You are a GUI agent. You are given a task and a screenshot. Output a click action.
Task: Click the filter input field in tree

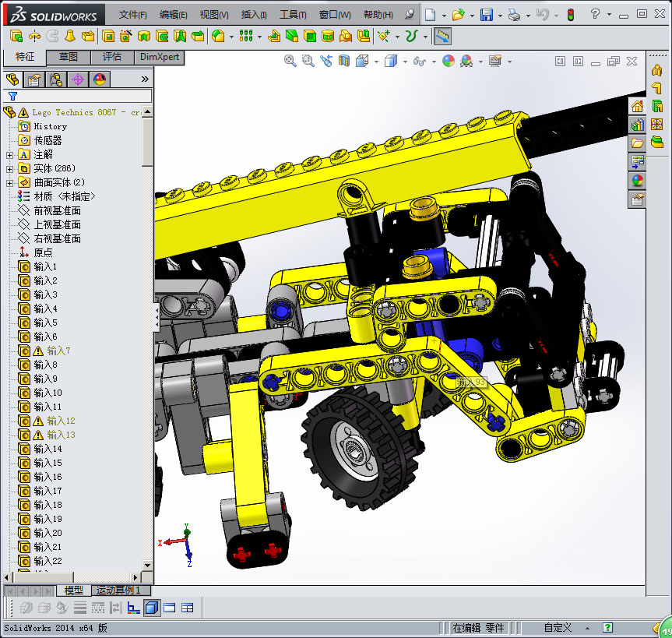click(x=77, y=96)
